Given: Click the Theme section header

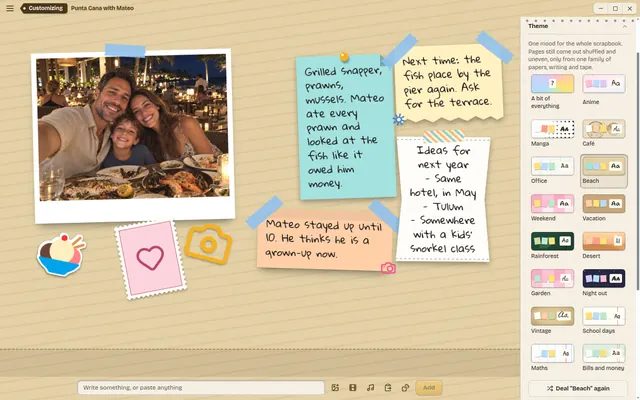Looking at the screenshot, I should (x=578, y=26).
